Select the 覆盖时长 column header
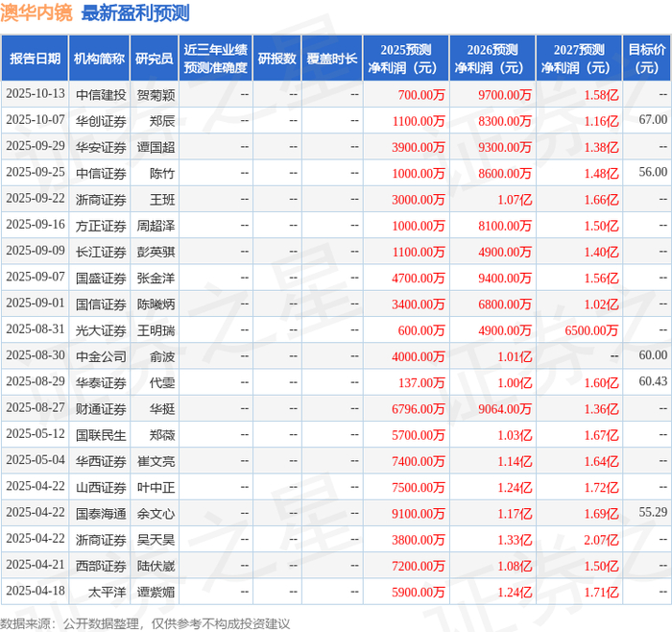Viewport: 672px width, 632px height. pos(332,59)
